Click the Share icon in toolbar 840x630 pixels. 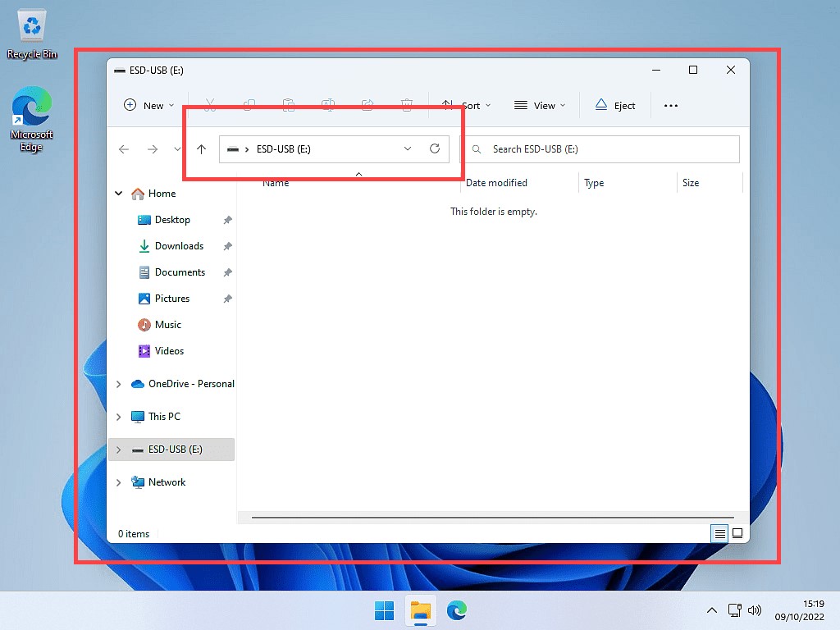[367, 105]
